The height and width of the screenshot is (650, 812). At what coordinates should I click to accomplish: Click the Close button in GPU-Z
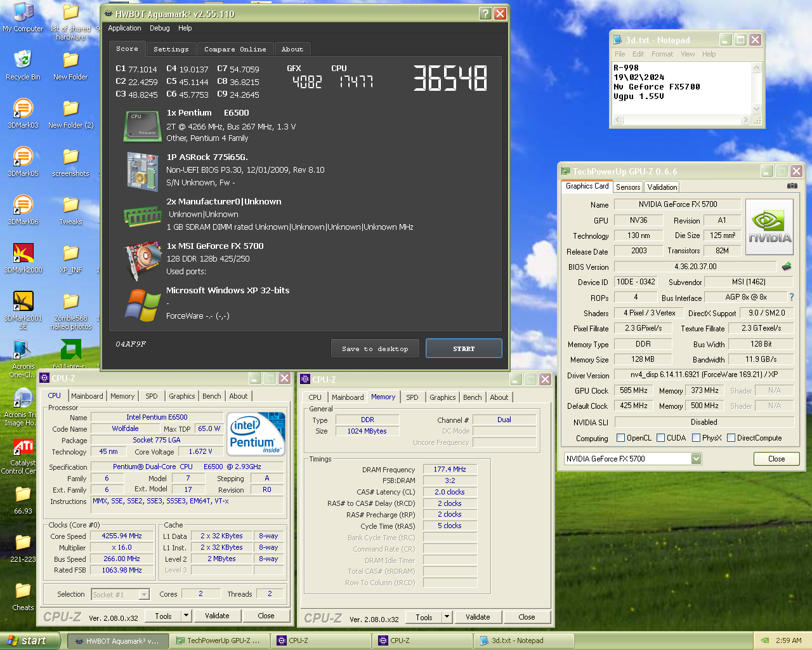pos(776,459)
